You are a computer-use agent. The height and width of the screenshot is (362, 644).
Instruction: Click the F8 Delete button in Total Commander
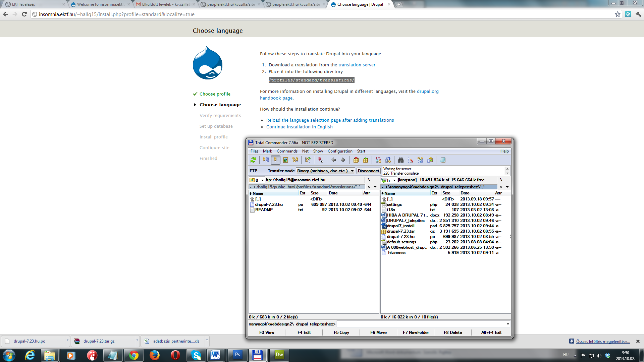pyautogui.click(x=454, y=332)
